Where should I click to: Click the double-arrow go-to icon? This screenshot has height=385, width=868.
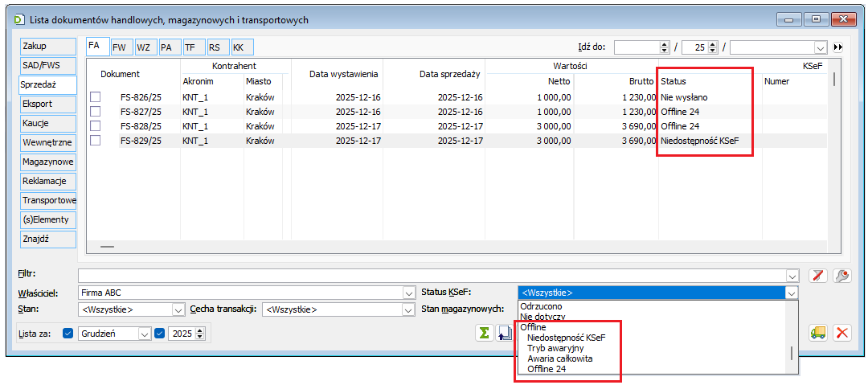pos(838,47)
